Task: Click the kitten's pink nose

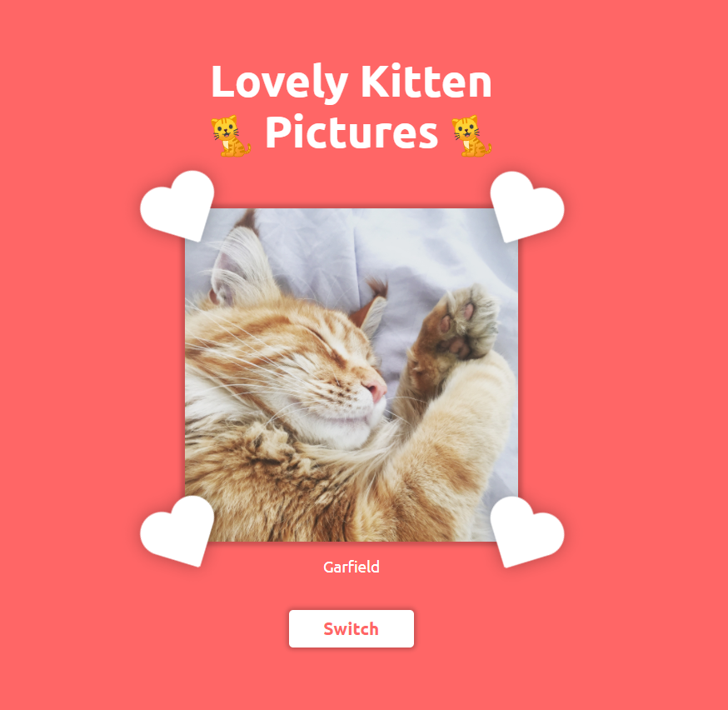Action: 375,389
